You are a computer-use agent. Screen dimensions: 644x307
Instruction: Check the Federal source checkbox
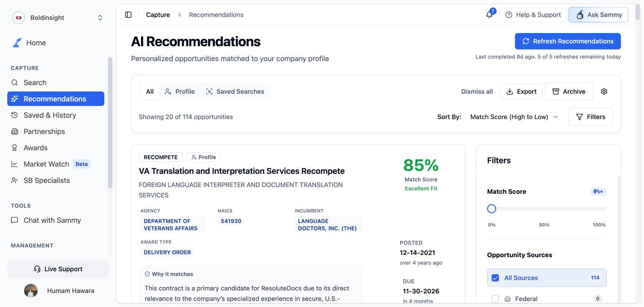coord(495,299)
